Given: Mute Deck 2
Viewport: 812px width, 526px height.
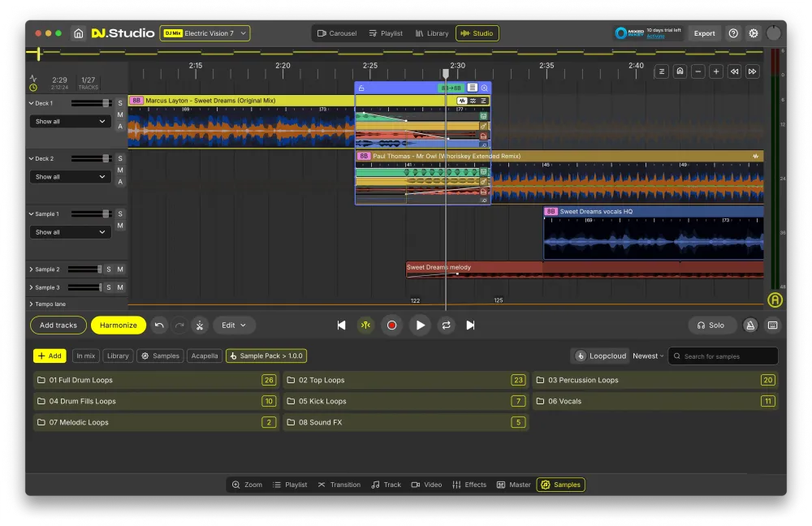Looking at the screenshot, I should (120, 170).
